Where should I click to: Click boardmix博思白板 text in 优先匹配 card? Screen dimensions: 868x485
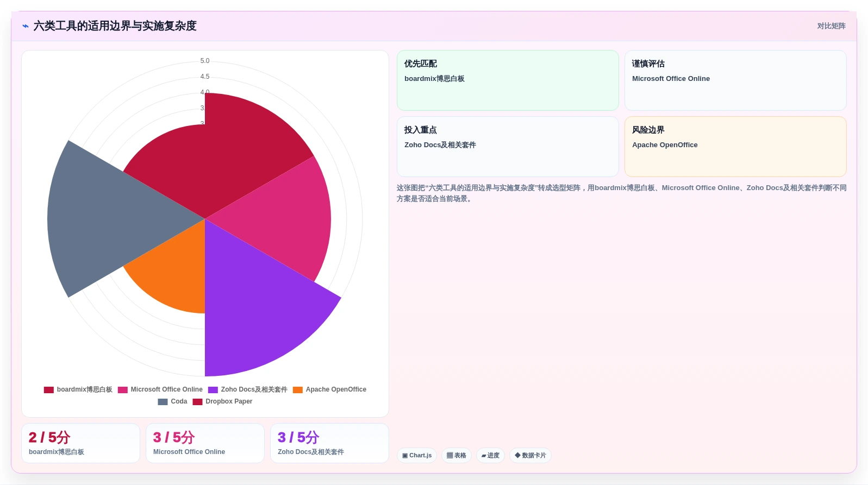click(x=434, y=79)
